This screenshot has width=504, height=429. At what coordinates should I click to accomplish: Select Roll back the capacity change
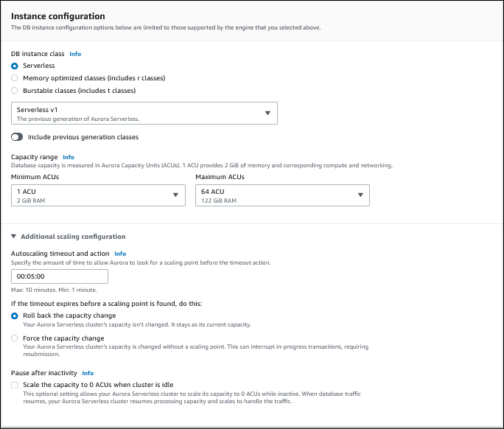tap(15, 315)
